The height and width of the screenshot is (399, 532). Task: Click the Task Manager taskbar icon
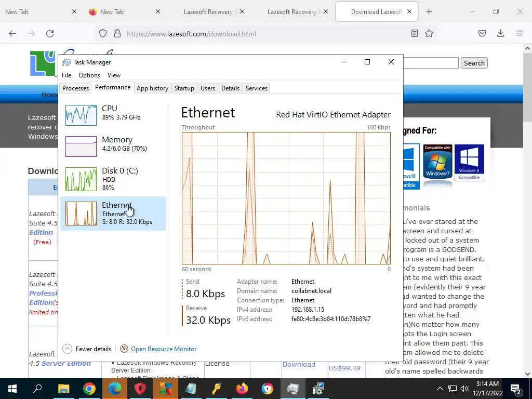click(293, 389)
